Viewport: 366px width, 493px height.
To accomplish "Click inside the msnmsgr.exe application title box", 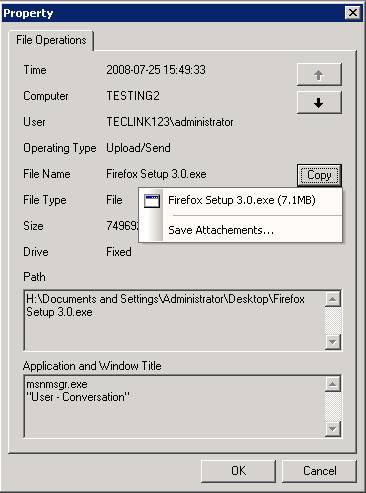I will tap(174, 406).
